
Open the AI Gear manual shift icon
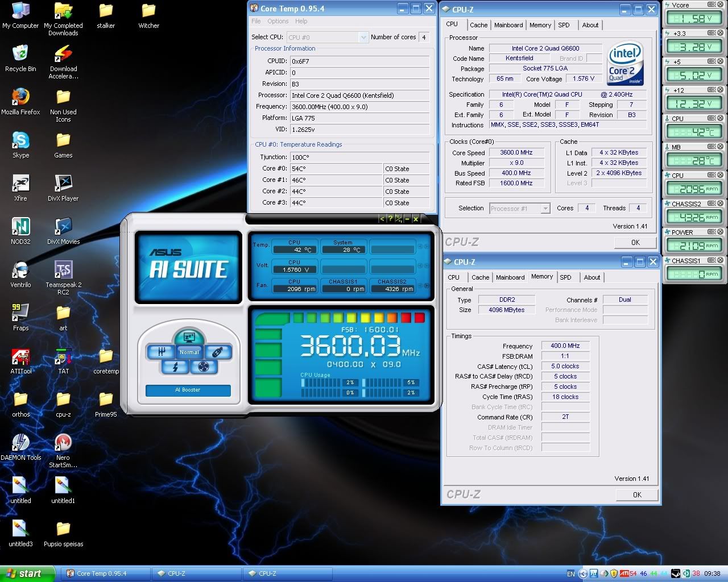click(160, 352)
